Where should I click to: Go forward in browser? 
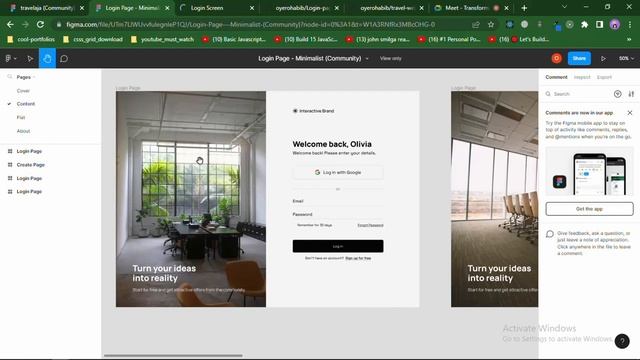(25, 25)
